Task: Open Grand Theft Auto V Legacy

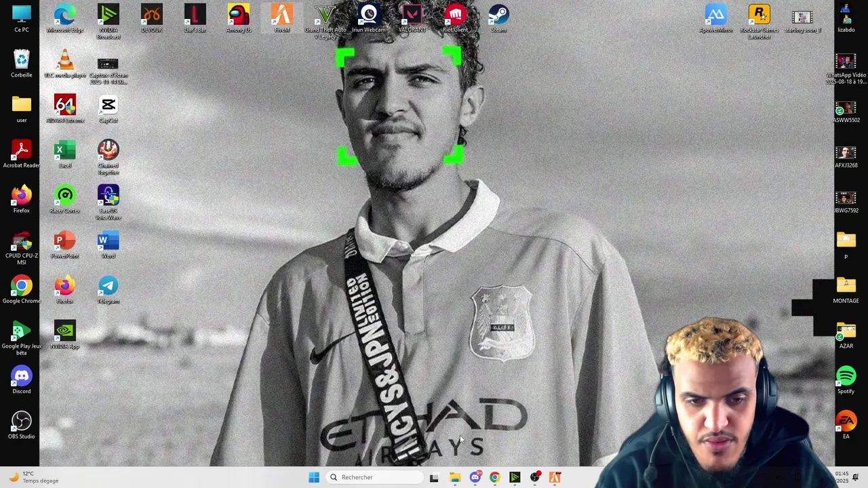Action: tap(325, 21)
